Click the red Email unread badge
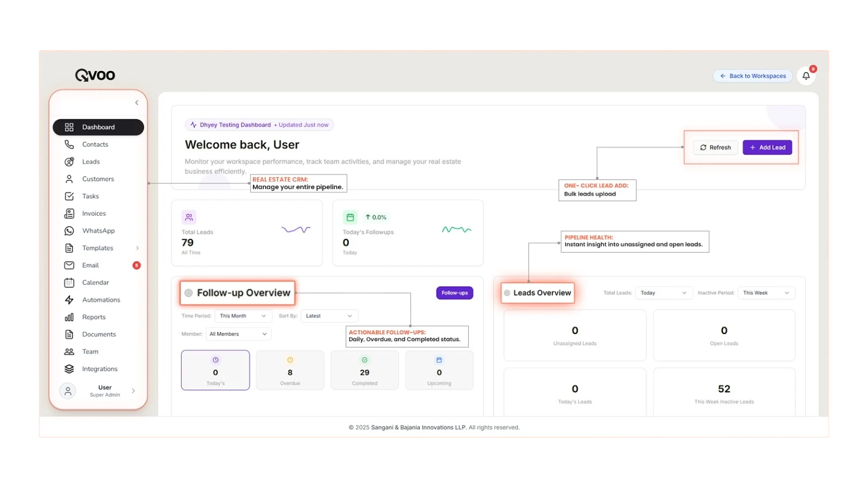The height and width of the screenshot is (488, 868). 137,265
